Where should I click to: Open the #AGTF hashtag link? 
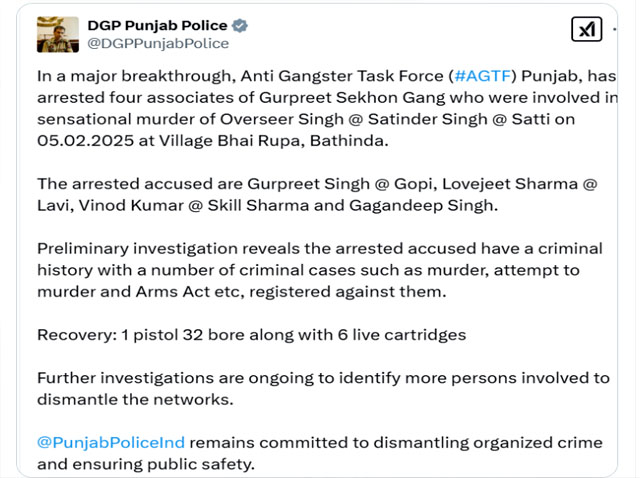pos(482,76)
